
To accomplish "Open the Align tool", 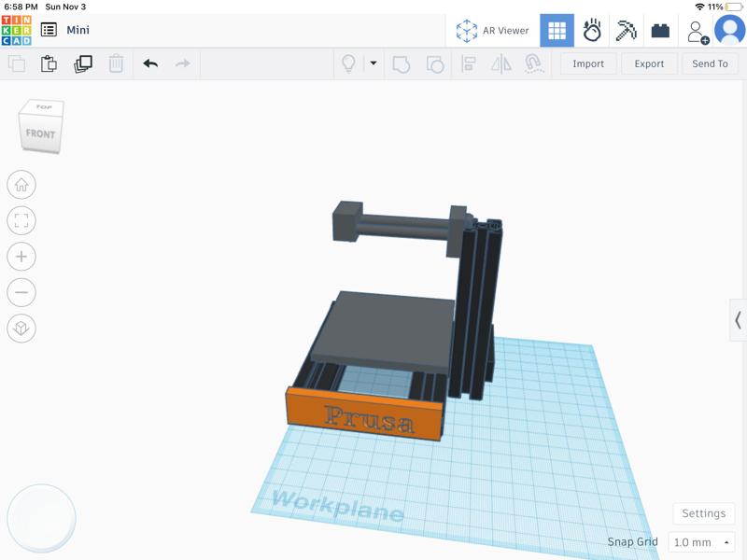I will pos(470,63).
